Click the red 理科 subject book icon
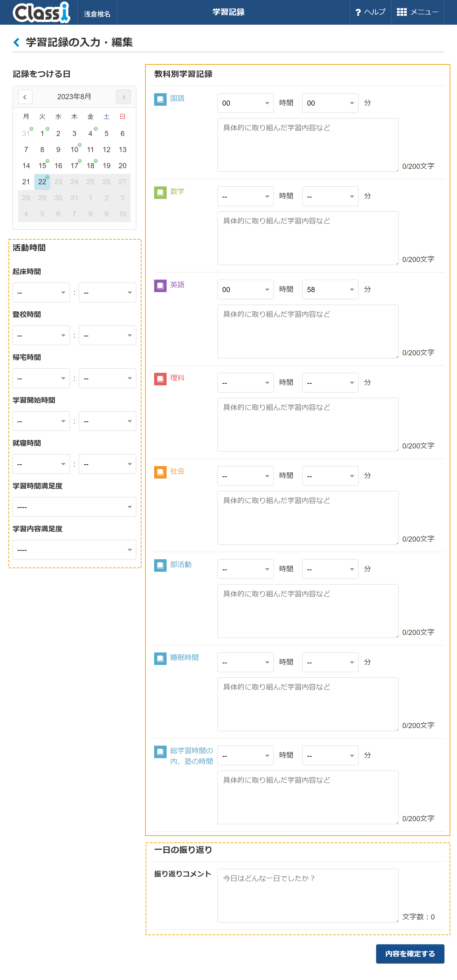Viewport: 457px width, 980px height. (x=160, y=379)
